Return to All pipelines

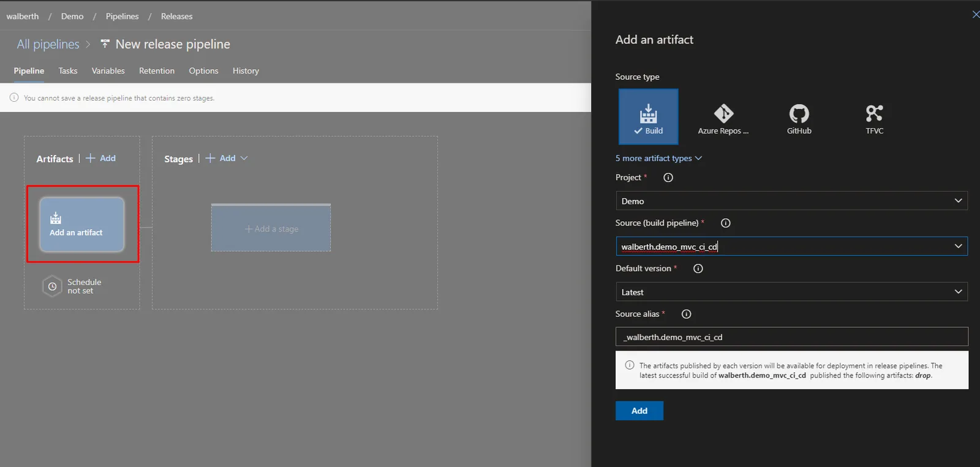tap(48, 44)
